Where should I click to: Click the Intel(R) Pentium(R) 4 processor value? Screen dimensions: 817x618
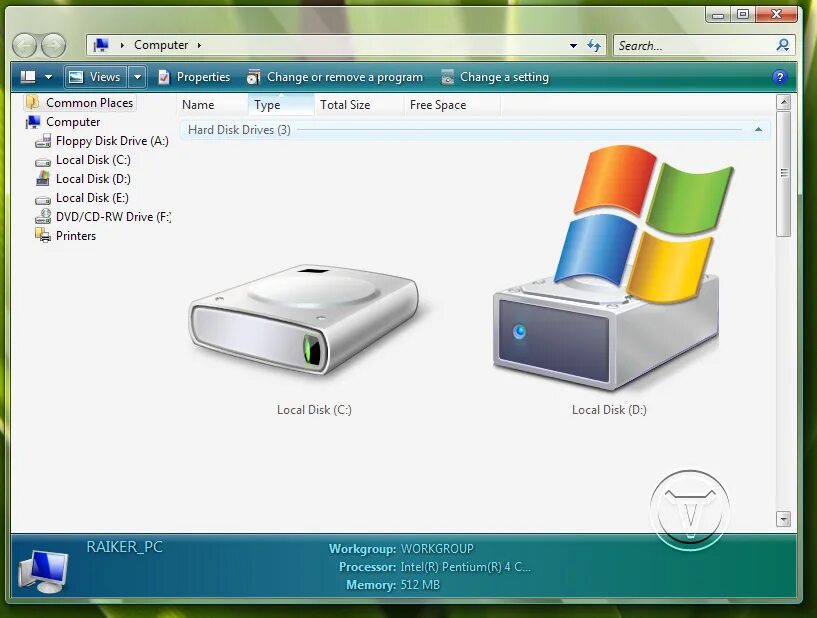[465, 567]
